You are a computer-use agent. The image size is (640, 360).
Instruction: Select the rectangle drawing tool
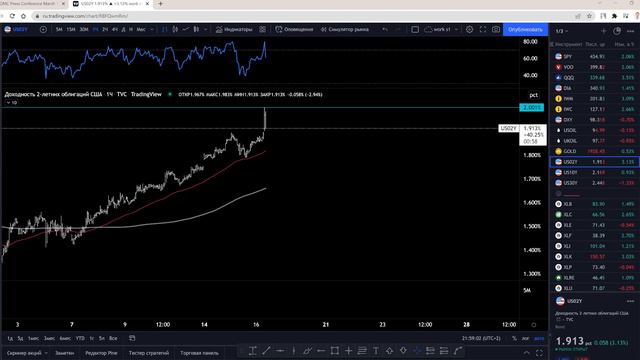click(x=335, y=351)
